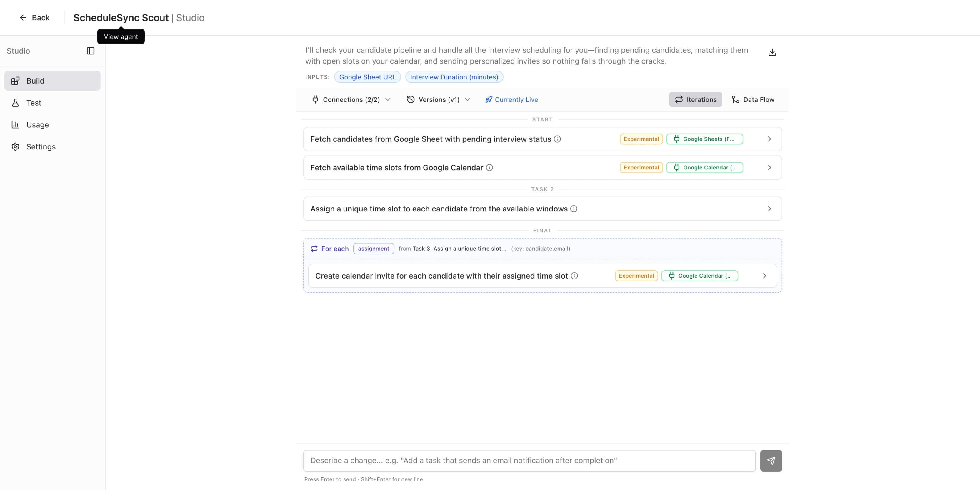Click the Describe a change input field
The image size is (980, 490).
529,460
